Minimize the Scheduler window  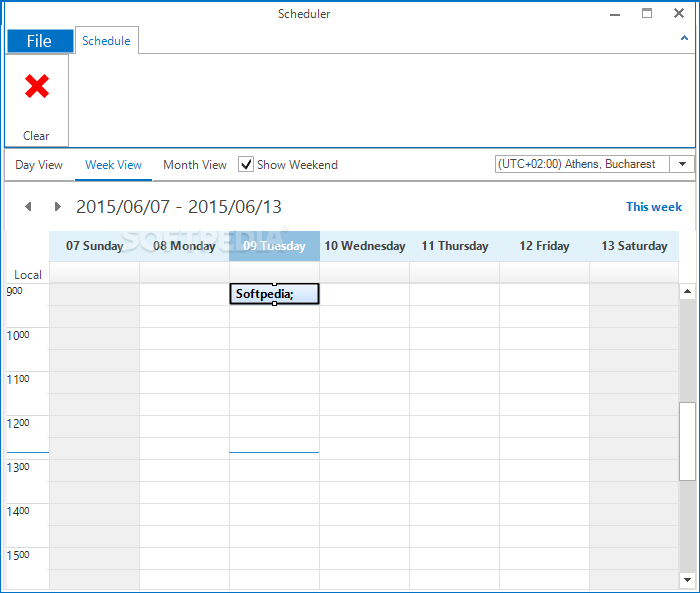(615, 14)
